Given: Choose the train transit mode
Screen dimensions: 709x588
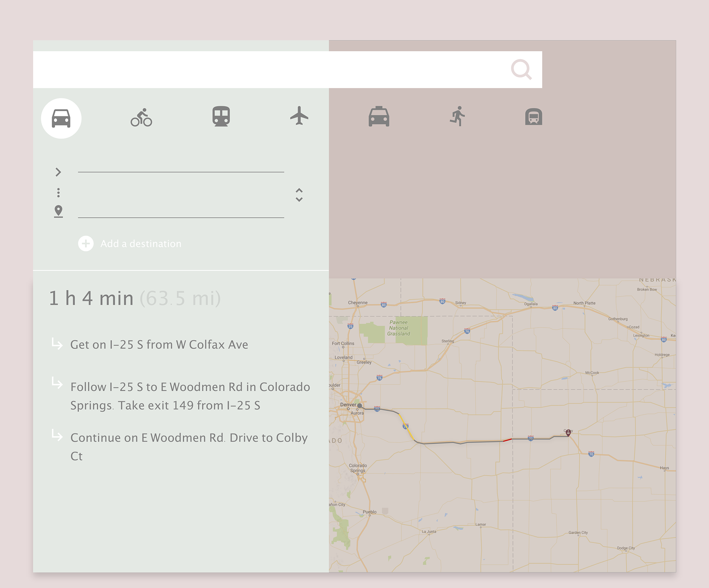Looking at the screenshot, I should point(221,117).
